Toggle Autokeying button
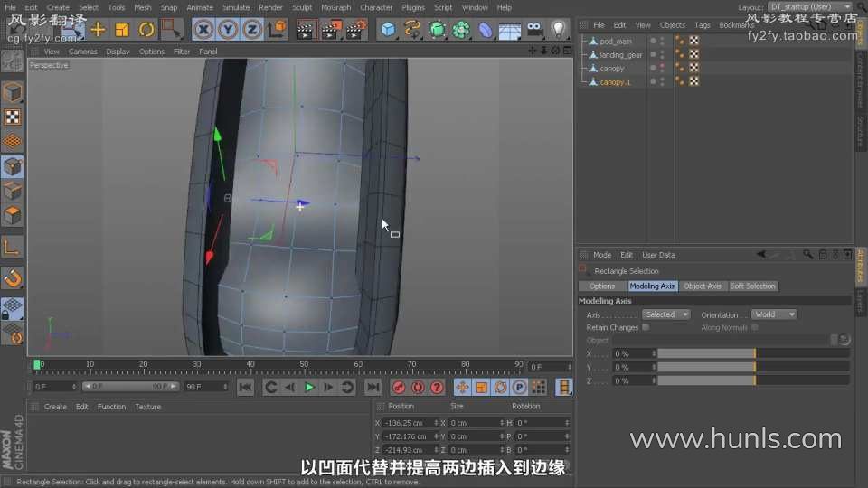The height and width of the screenshot is (488, 868). (418, 388)
